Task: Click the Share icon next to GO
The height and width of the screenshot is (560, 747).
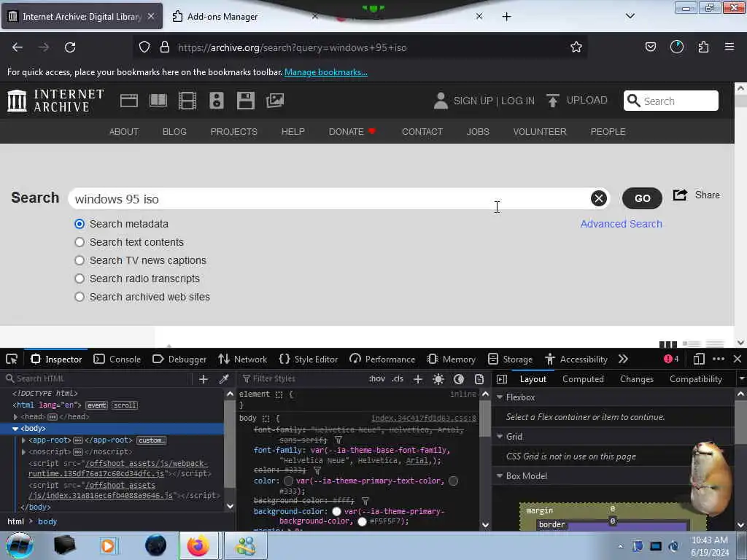Action: point(681,195)
